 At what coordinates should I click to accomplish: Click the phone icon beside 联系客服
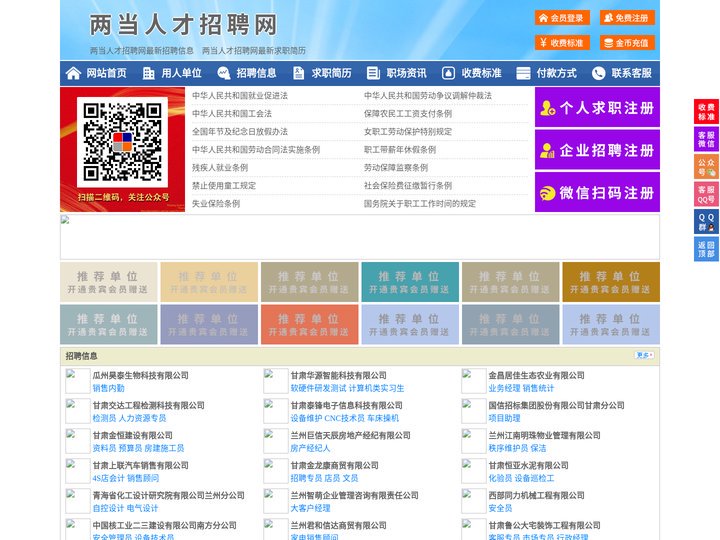click(598, 73)
